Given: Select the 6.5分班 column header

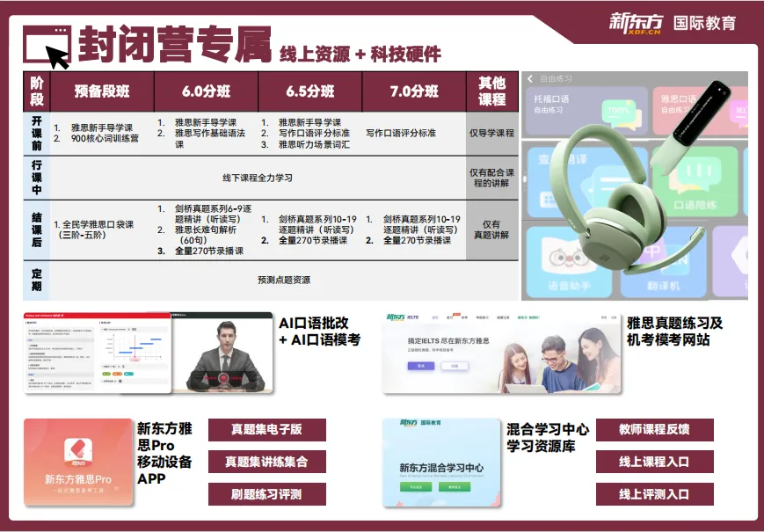Looking at the screenshot, I should 309,91.
